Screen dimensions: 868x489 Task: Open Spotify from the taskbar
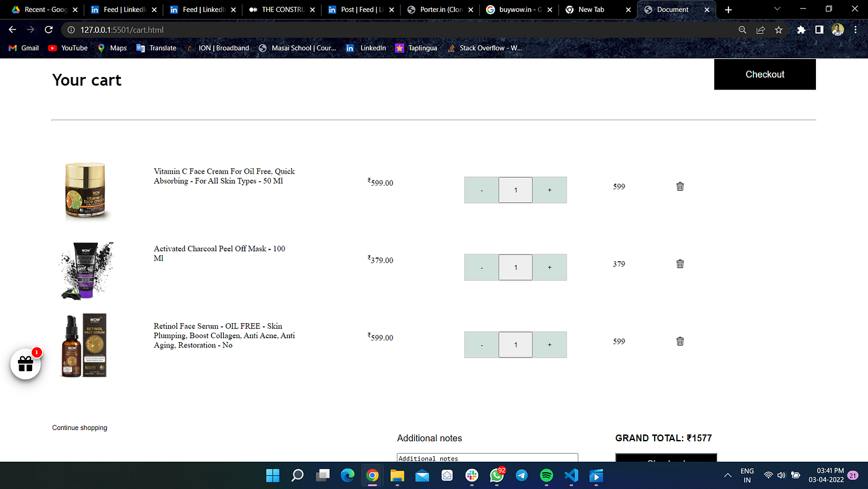tap(546, 476)
